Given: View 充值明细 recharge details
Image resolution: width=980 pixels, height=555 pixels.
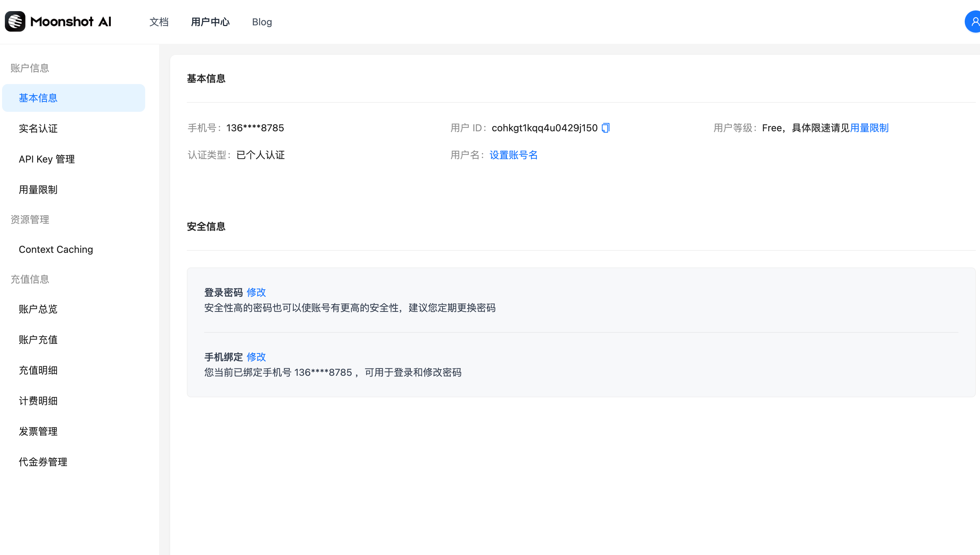Looking at the screenshot, I should (x=38, y=370).
